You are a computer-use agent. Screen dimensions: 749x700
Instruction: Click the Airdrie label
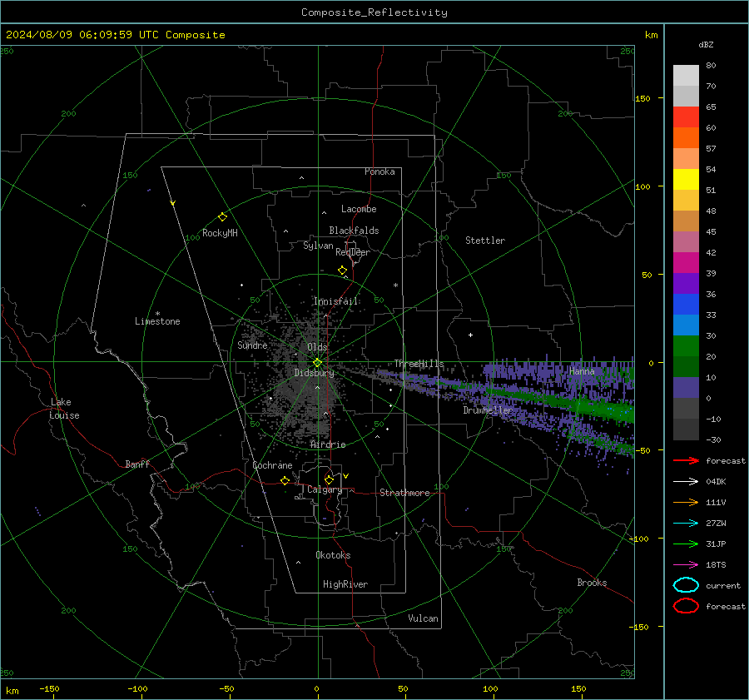tap(328, 444)
